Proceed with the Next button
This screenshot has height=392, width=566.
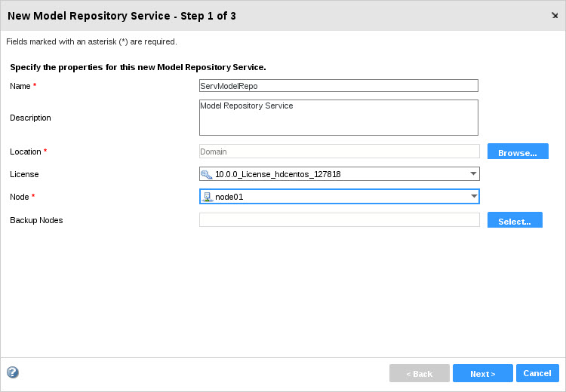click(x=483, y=373)
